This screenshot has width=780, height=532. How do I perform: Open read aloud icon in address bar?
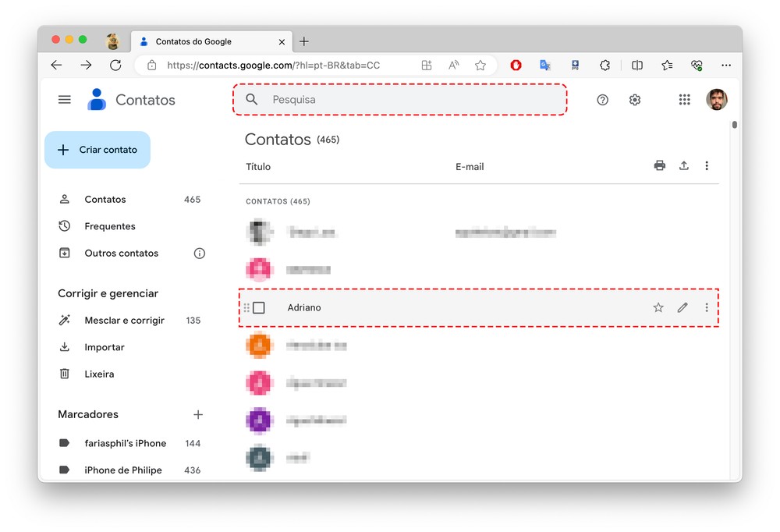coord(454,66)
